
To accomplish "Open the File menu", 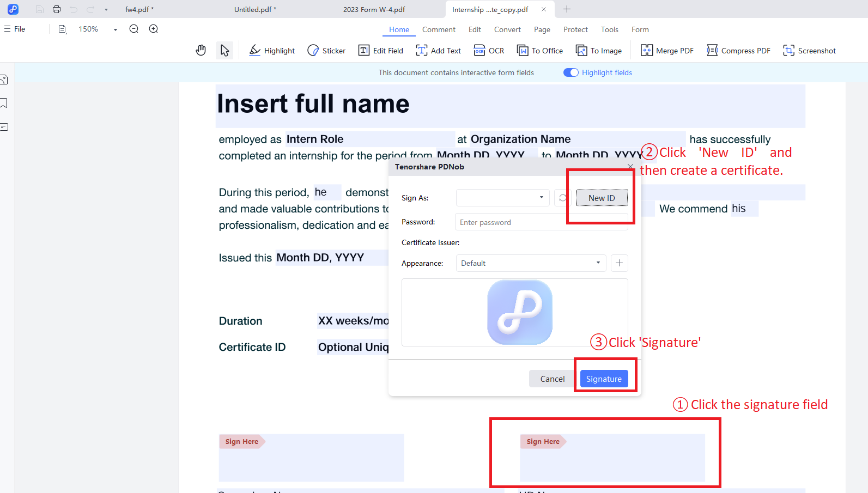I will [15, 29].
